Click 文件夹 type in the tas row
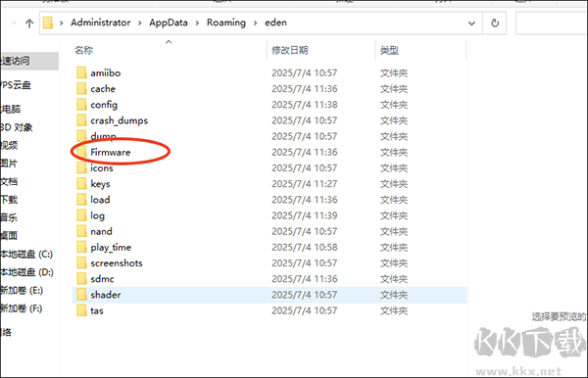This screenshot has width=588, height=378. coord(394,310)
